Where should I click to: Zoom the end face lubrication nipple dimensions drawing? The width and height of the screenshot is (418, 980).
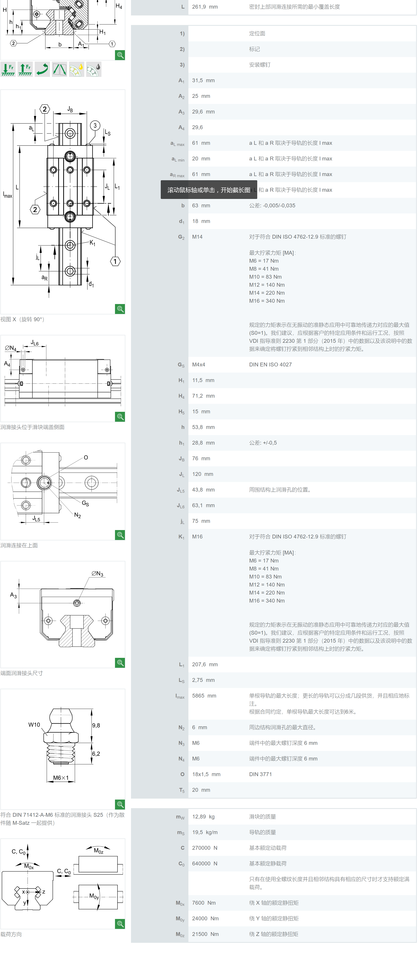120,663
